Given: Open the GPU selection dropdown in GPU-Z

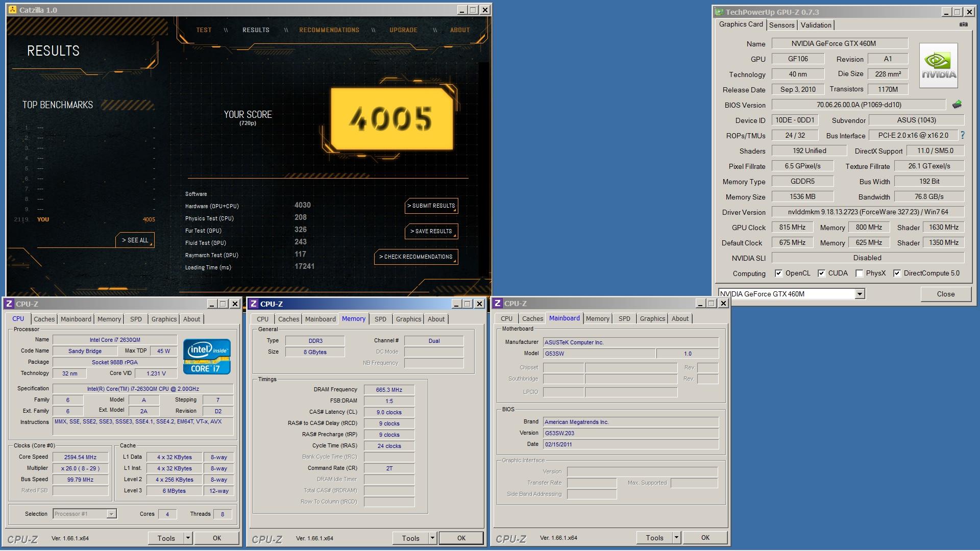Looking at the screenshot, I should (x=860, y=294).
